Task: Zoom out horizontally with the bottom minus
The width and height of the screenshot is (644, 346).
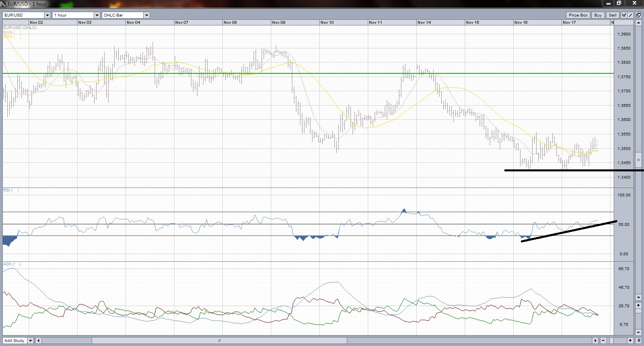Action: (x=604, y=341)
